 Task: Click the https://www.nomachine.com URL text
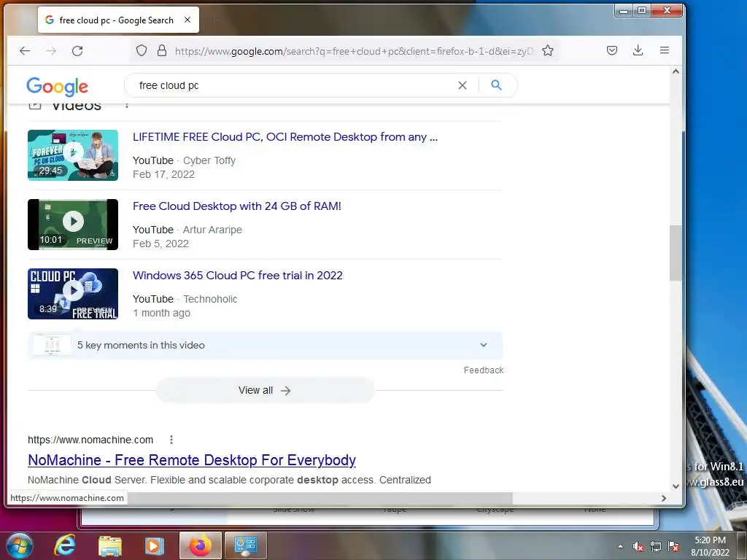[90, 440]
